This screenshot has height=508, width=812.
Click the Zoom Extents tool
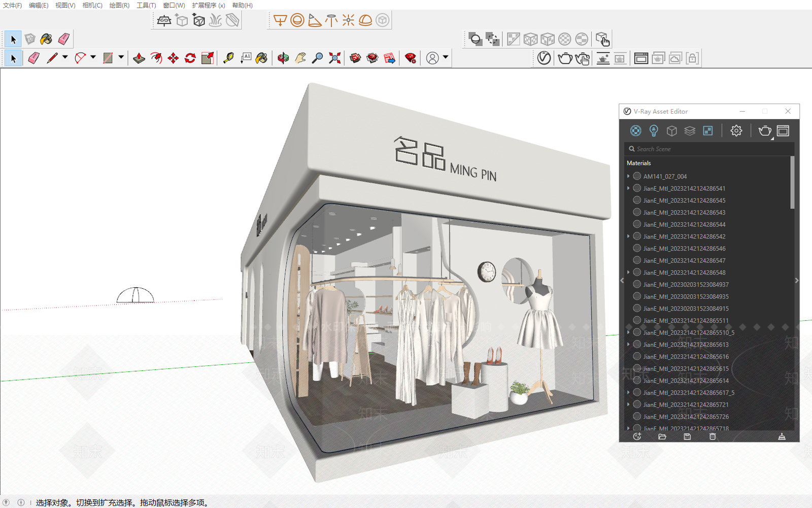pos(334,58)
